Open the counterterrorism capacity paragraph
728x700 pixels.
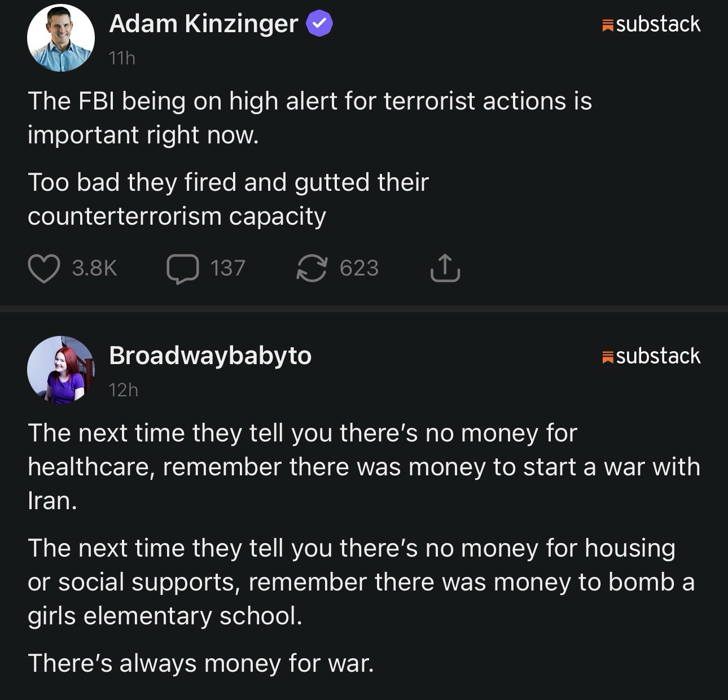point(228,199)
